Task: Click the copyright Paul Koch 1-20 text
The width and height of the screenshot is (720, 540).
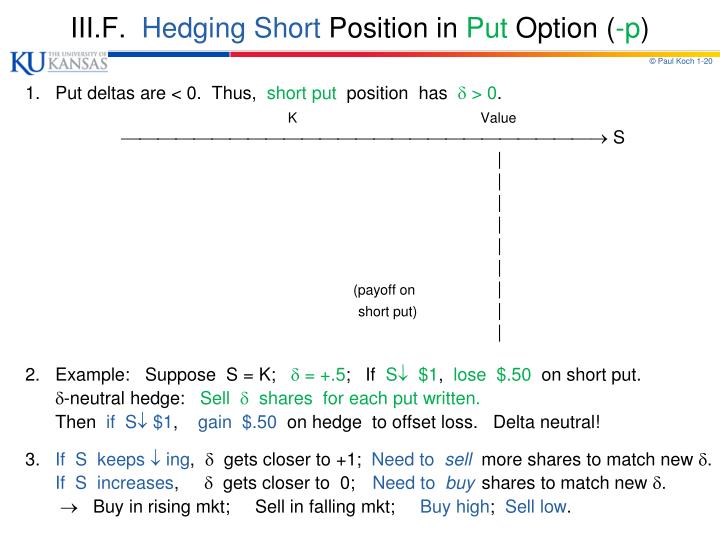Action: (681, 61)
